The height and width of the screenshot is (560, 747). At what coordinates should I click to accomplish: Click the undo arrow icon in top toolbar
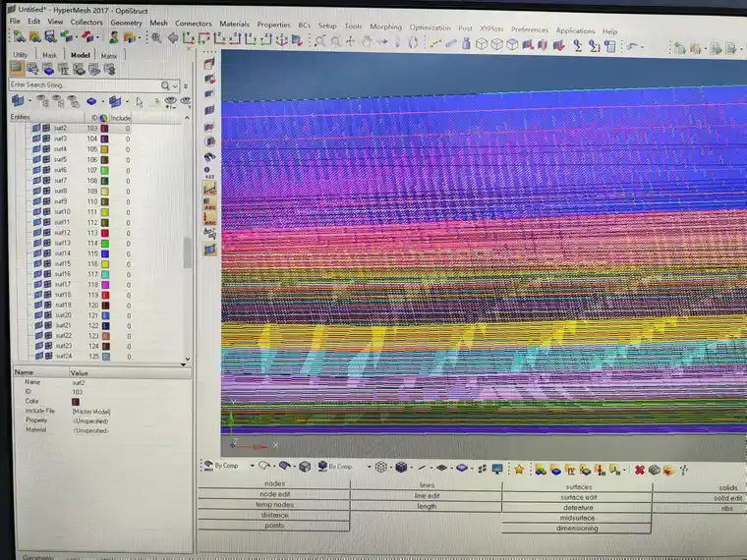coord(632,46)
